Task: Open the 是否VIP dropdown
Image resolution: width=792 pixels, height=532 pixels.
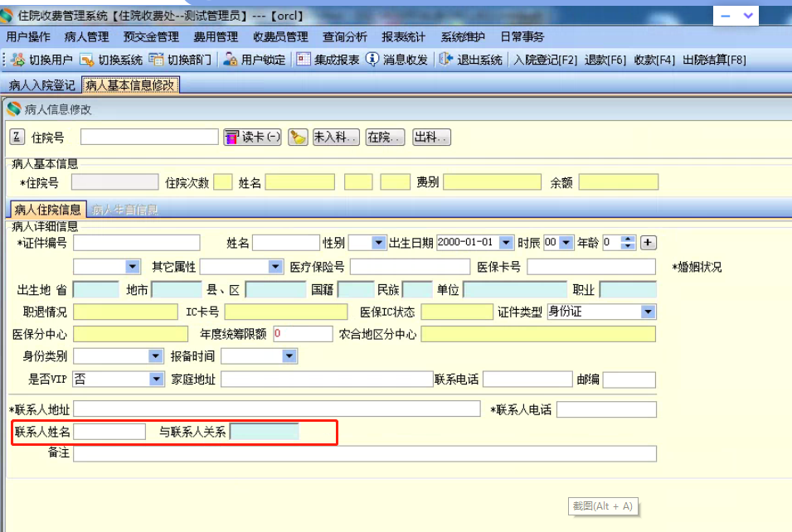Action: pyautogui.click(x=157, y=379)
